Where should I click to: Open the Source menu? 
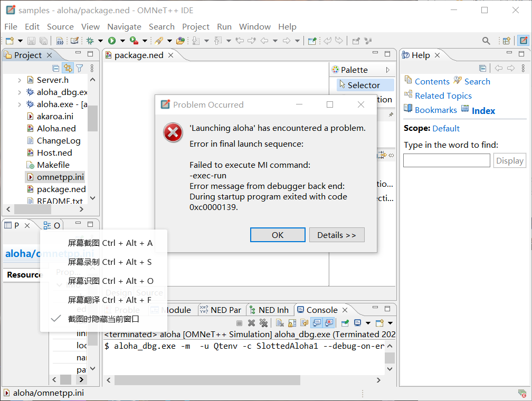click(60, 26)
